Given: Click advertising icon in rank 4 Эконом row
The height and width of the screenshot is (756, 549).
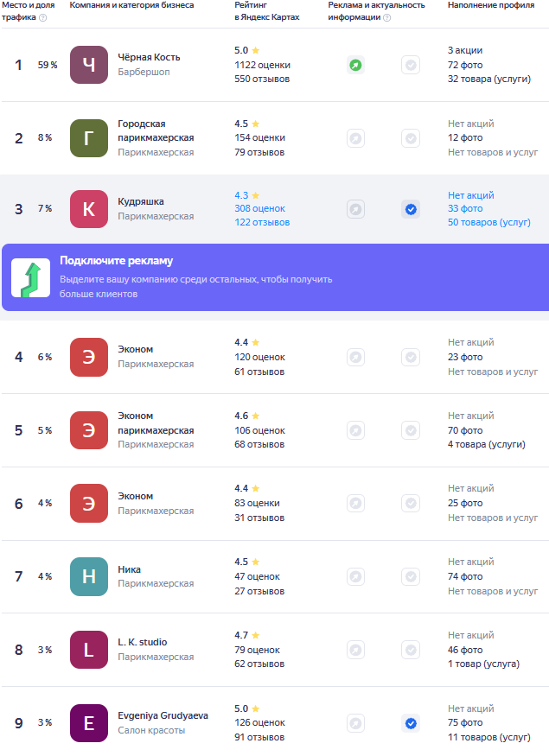Looking at the screenshot, I should point(355,358).
